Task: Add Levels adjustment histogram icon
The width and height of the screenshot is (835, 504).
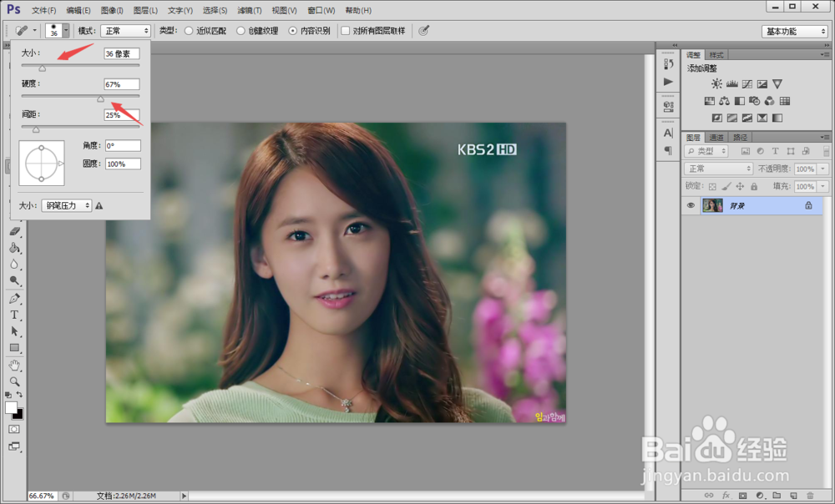Action: point(731,83)
